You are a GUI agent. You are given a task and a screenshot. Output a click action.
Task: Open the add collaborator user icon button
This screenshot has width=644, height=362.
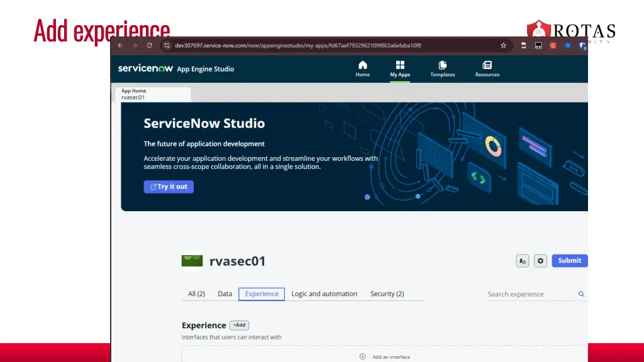[x=523, y=261]
